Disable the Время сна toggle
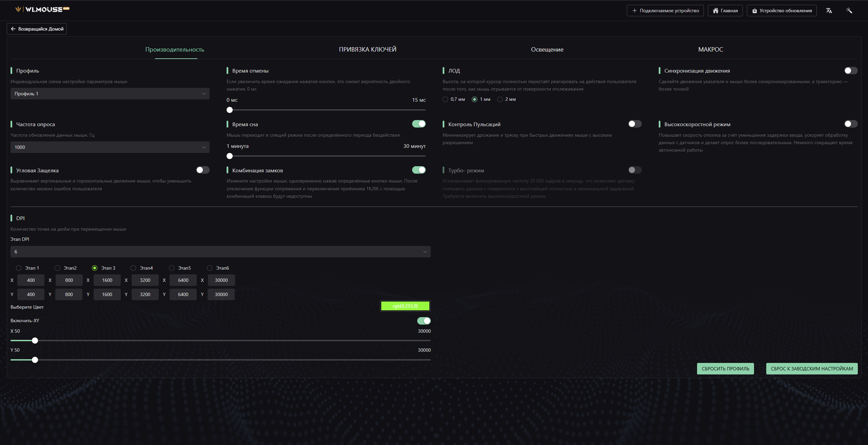This screenshot has width=868, height=445. tap(419, 124)
